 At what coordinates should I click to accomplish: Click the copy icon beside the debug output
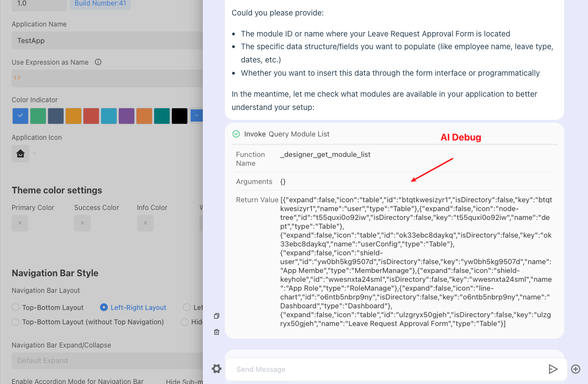coord(217,316)
